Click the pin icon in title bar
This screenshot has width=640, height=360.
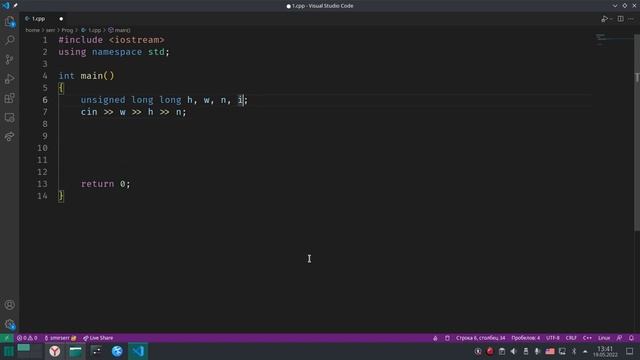16,6
